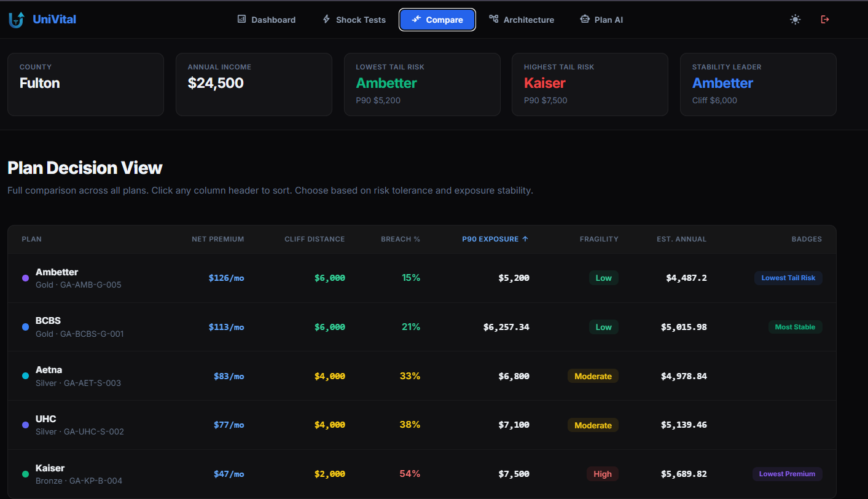Click the purple dot beside Ambetter
This screenshot has height=499, width=868.
tap(25, 278)
